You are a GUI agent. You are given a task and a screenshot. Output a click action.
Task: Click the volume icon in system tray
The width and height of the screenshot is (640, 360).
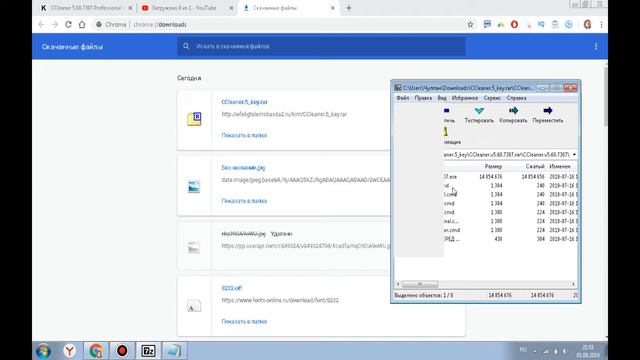tap(564, 351)
